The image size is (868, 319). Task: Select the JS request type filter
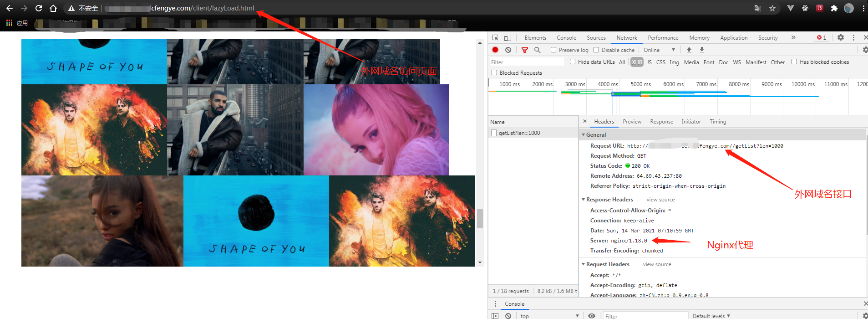point(649,62)
